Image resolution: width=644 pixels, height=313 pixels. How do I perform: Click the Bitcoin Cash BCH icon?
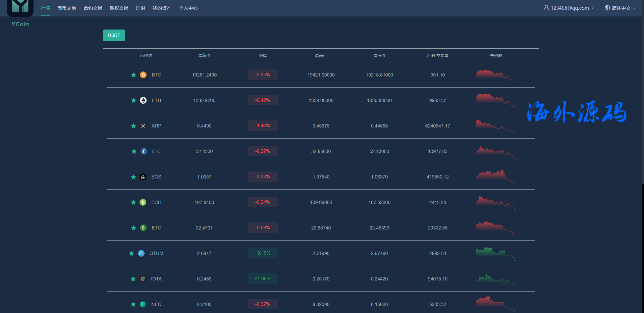[x=143, y=202]
